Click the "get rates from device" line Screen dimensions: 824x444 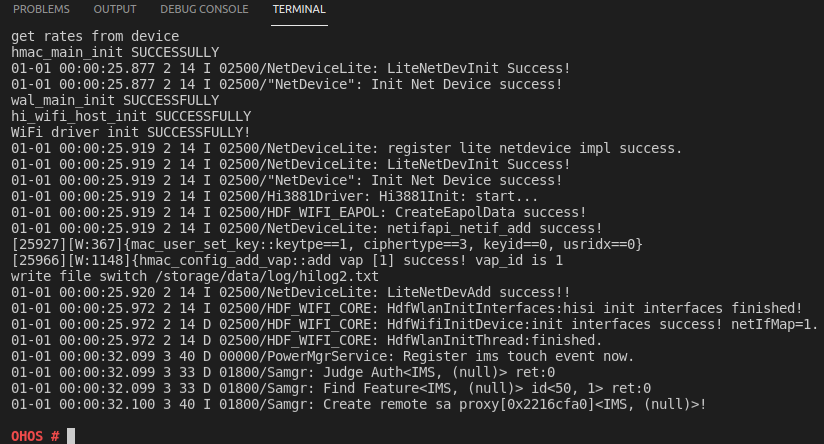(95, 36)
